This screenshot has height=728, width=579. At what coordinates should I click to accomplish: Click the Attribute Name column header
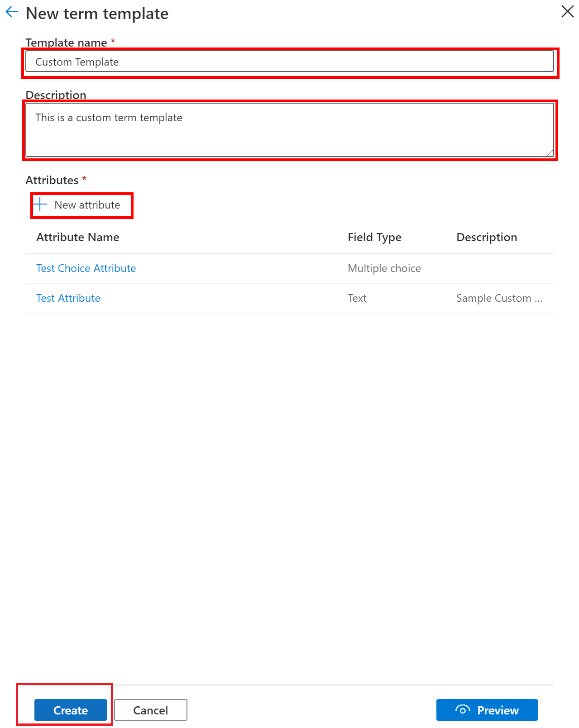point(78,237)
